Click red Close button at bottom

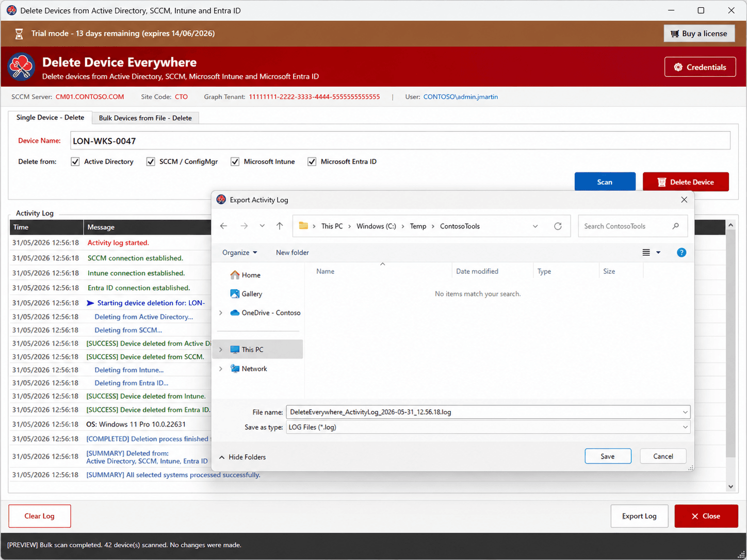click(x=706, y=516)
